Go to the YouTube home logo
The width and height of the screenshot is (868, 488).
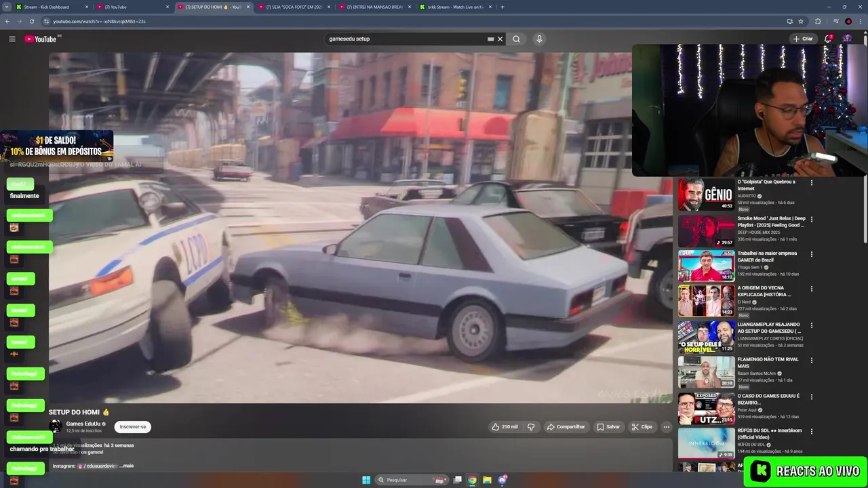(x=41, y=39)
